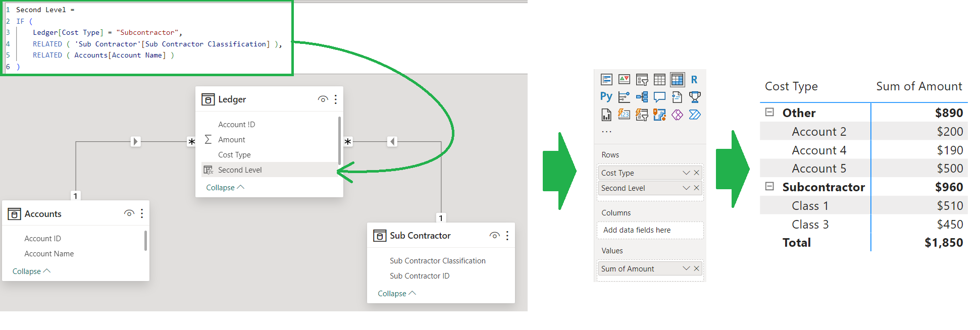Select the Decomposition tree visual icon
The image size is (980, 330).
(642, 97)
